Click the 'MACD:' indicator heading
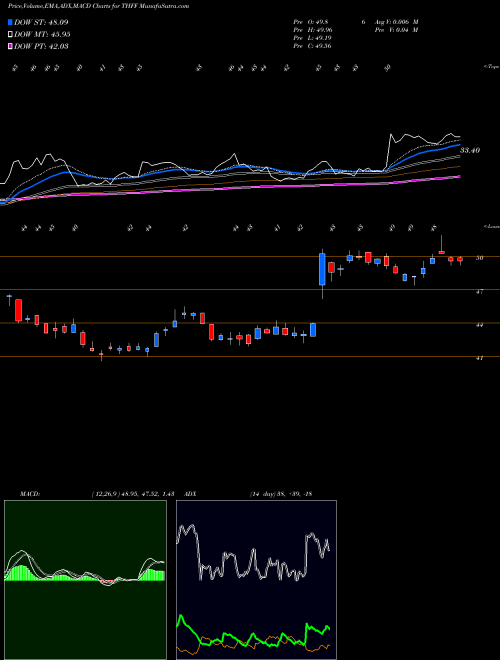The width and height of the screenshot is (500, 660). click(x=30, y=494)
